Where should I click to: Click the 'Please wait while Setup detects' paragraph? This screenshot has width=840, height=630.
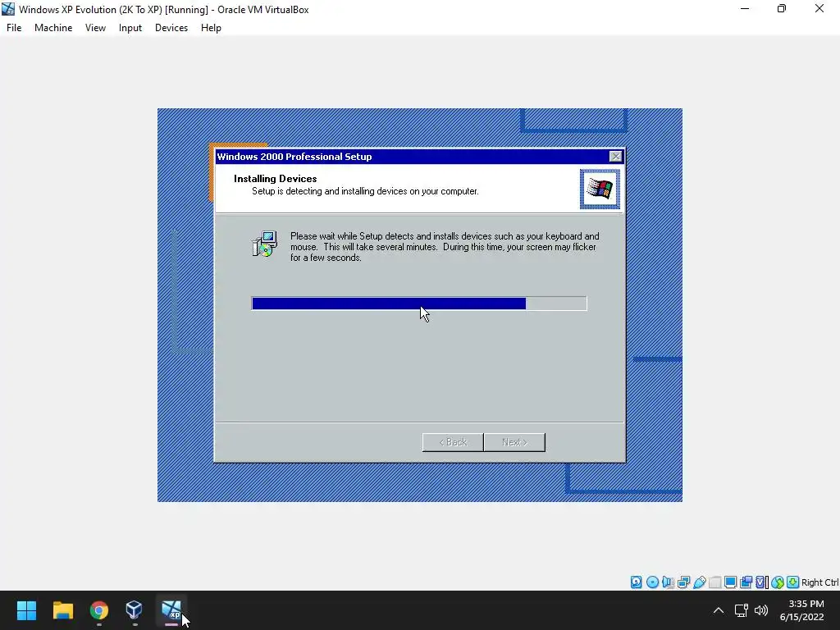pyautogui.click(x=445, y=247)
